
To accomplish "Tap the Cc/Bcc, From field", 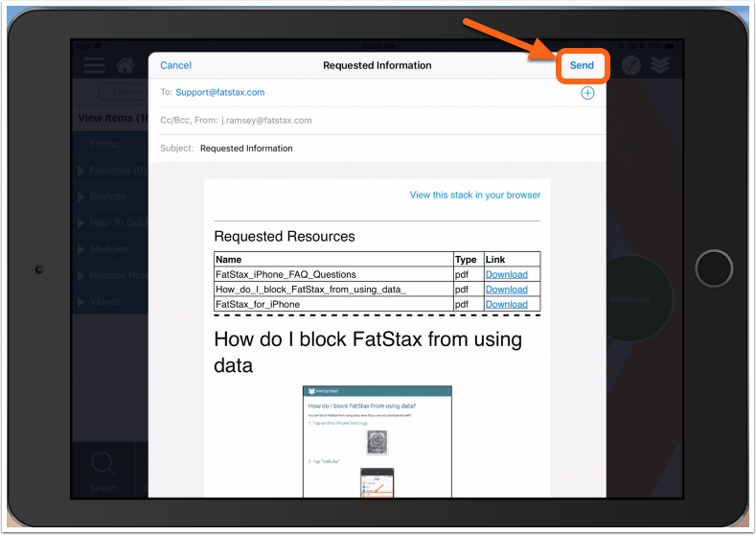I will [x=377, y=121].
